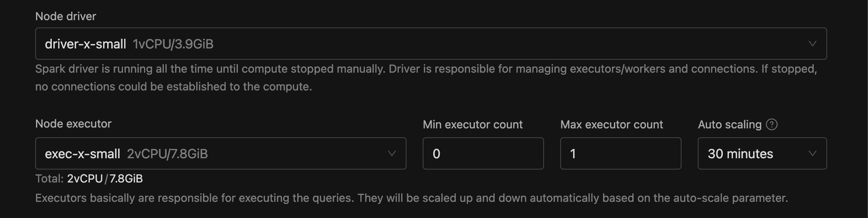
Task: Click the 1vCPU/3.9GiB driver spec text
Action: [x=173, y=44]
